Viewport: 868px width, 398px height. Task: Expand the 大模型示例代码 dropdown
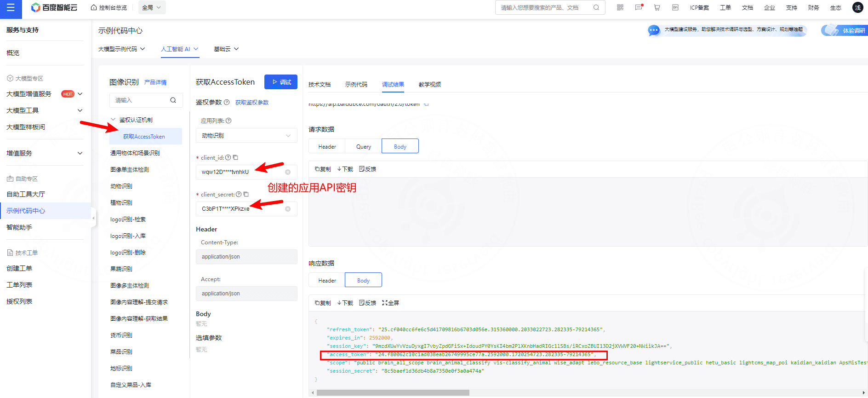click(x=122, y=49)
